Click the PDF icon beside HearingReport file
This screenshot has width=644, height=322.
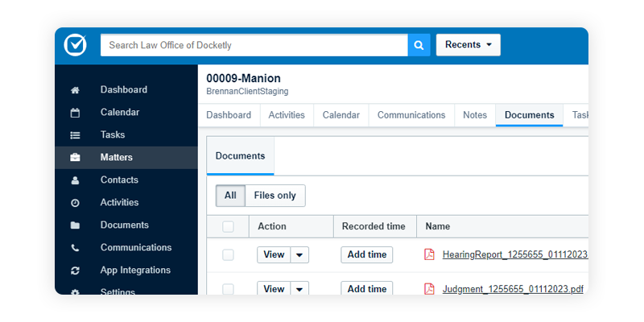[x=429, y=254]
